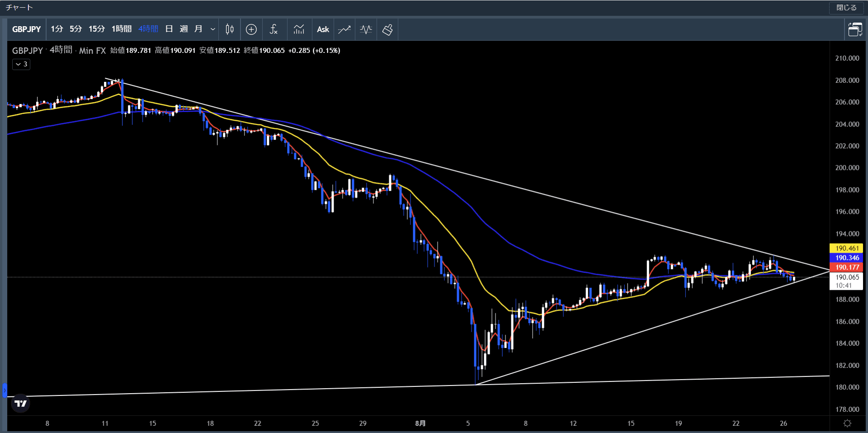Viewport: 868px width, 433px height.
Task: Click the yellow 190.461 price label
Action: (846, 248)
